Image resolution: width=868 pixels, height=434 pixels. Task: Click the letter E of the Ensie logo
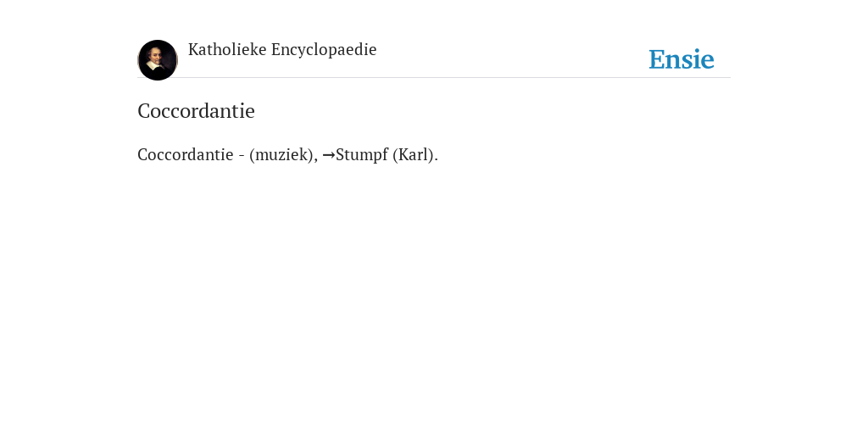pos(657,59)
